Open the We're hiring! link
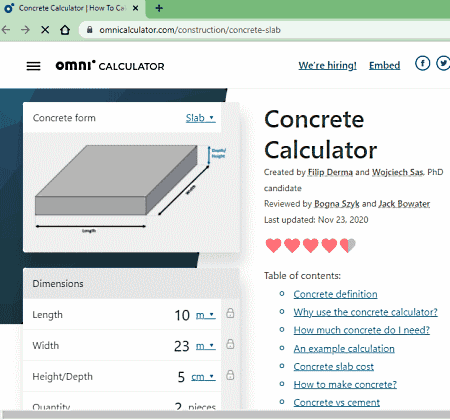This screenshot has width=450, height=420. tap(327, 65)
